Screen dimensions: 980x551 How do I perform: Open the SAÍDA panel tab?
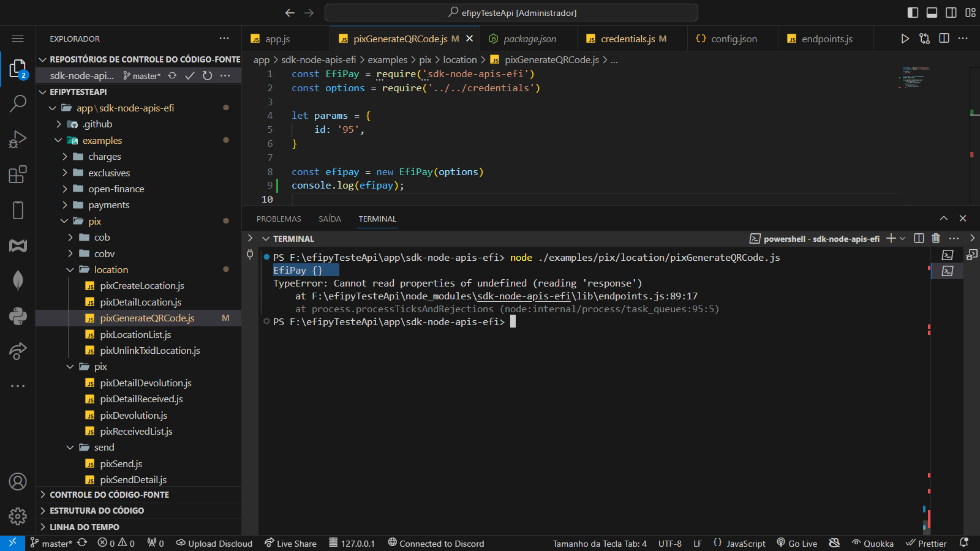pyautogui.click(x=330, y=219)
